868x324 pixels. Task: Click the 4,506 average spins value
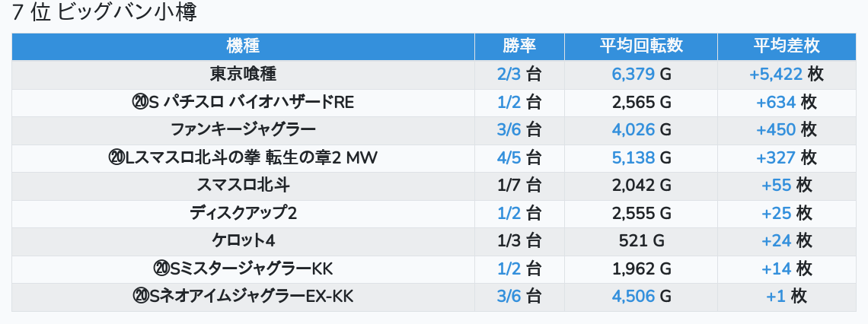tap(633, 296)
